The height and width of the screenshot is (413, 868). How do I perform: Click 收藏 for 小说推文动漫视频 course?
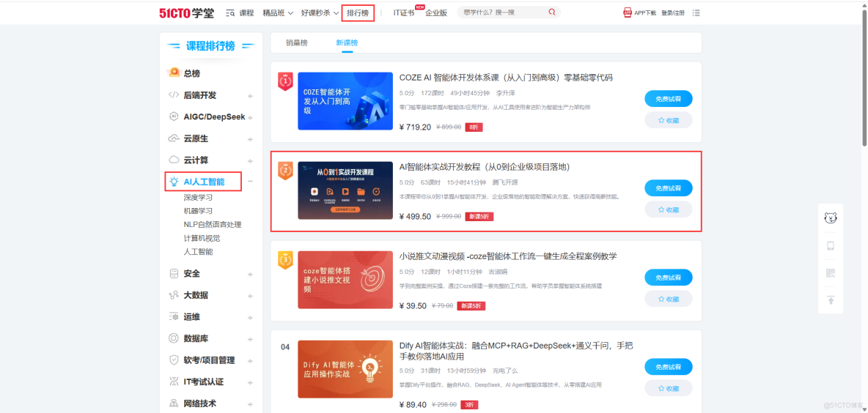668,299
